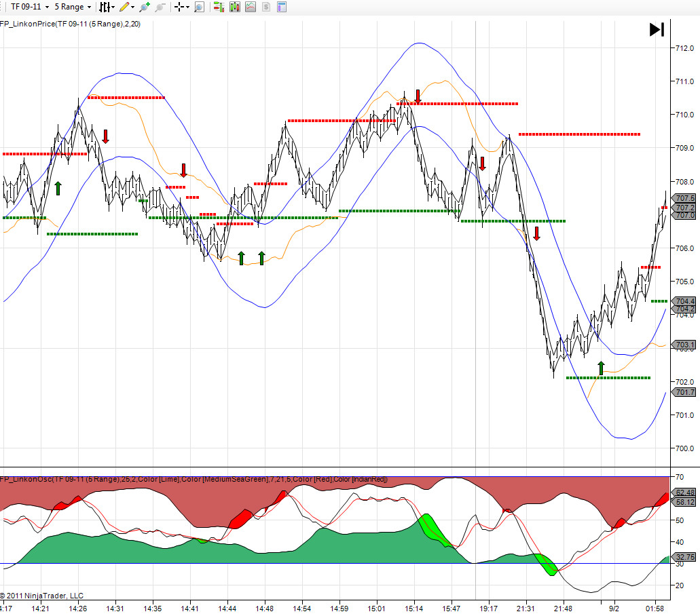Select the pencil drawing tools icon
This screenshot has height=616, width=700.
pyautogui.click(x=124, y=7)
